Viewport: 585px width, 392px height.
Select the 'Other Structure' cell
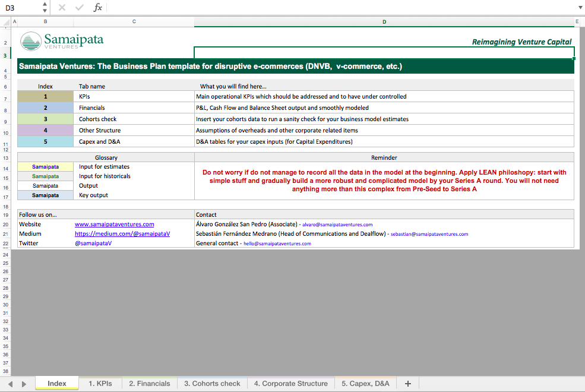(134, 130)
